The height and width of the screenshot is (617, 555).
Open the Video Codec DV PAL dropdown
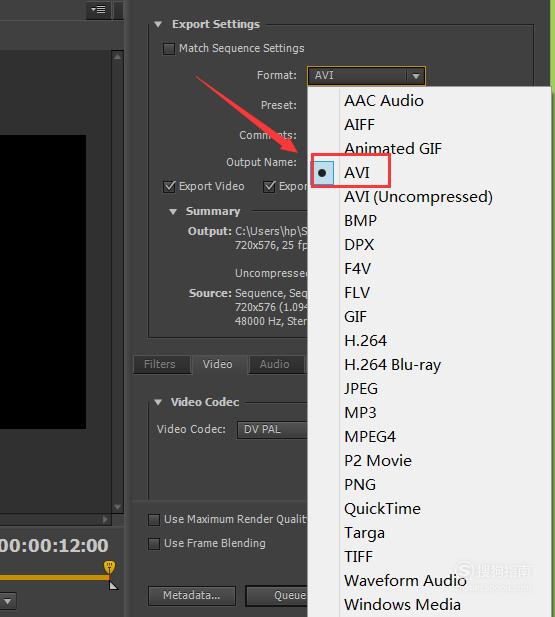click(272, 429)
